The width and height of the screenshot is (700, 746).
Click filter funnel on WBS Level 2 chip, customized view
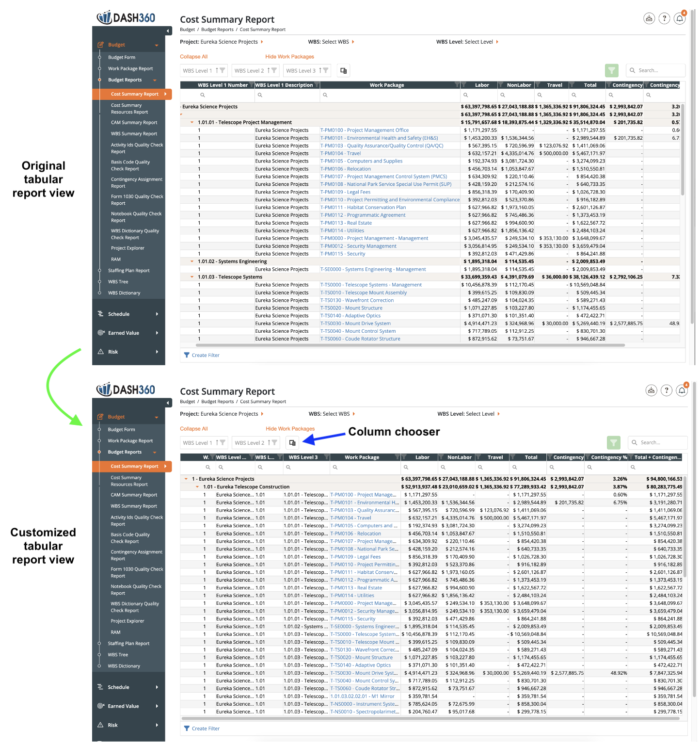click(274, 442)
